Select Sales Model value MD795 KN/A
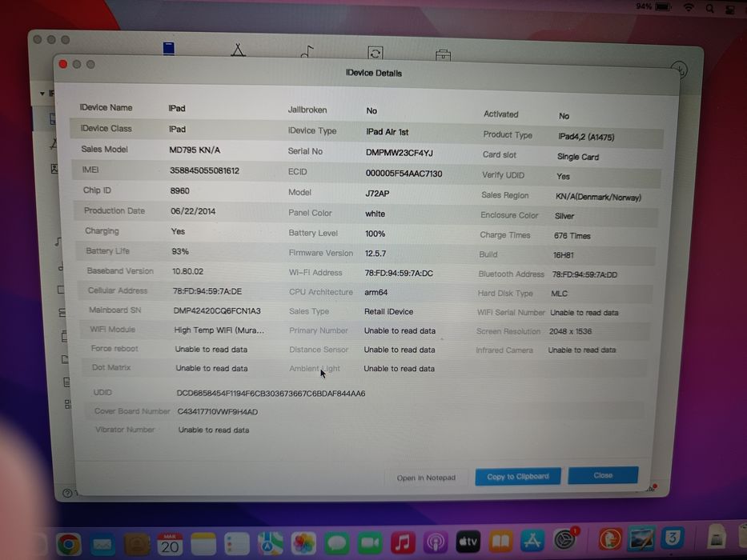747x560 pixels. point(195,150)
